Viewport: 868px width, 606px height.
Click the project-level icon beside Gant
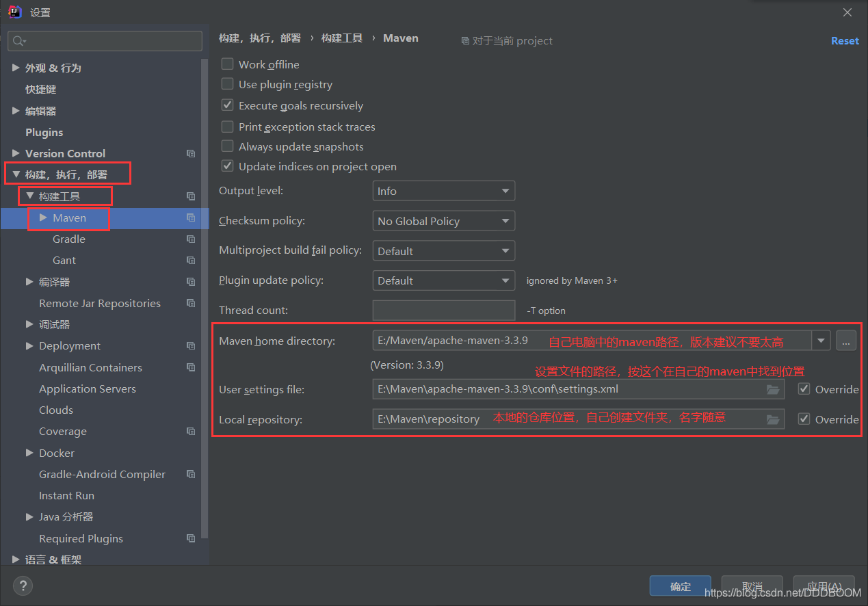[191, 261]
